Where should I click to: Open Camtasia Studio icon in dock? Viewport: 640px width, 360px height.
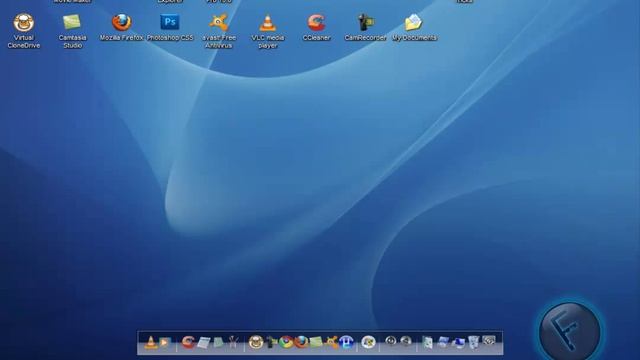point(316,342)
